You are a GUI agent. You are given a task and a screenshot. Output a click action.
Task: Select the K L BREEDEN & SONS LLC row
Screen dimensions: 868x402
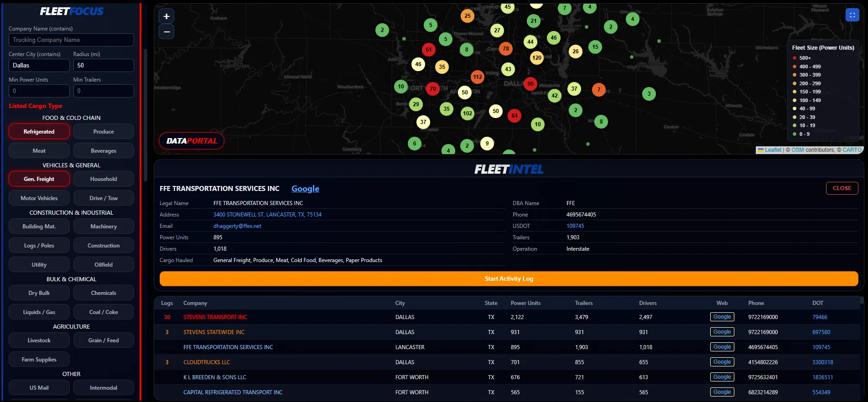(507, 377)
